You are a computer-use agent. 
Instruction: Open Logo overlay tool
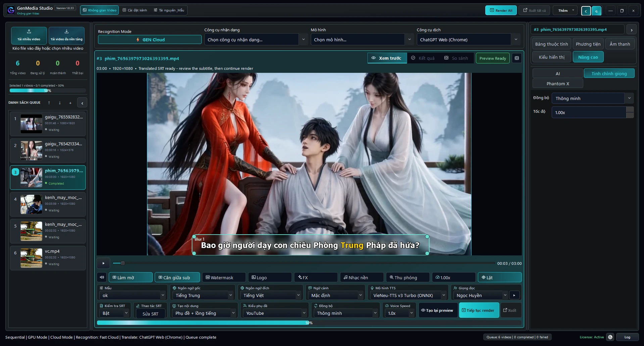[x=270, y=277]
